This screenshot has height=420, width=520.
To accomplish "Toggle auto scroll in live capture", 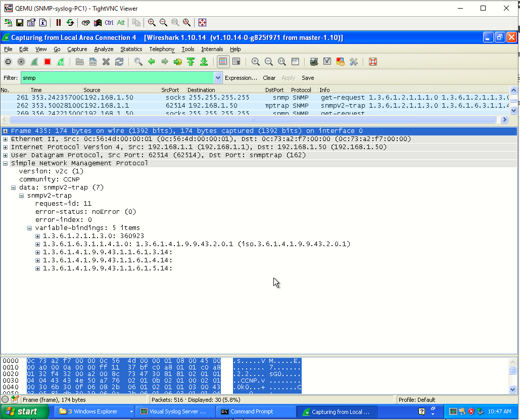I will pyautogui.click(x=237, y=62).
